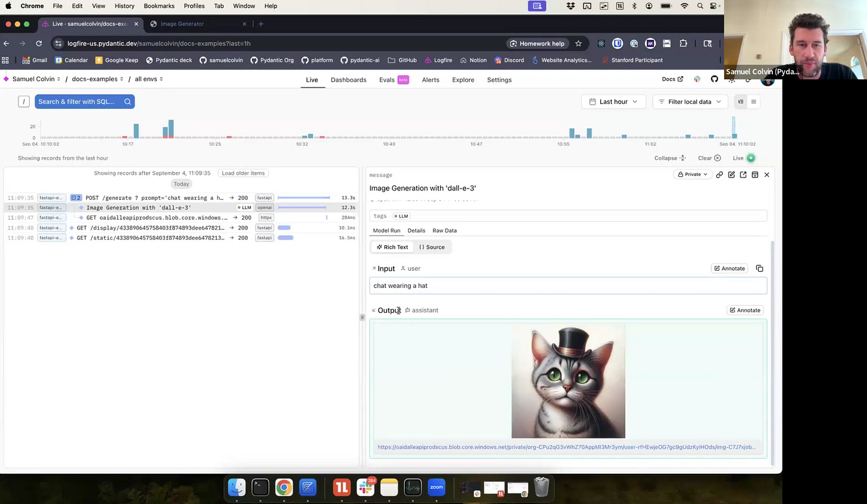The width and height of the screenshot is (867, 504).
Task: Reload the Chrome page
Action: click(x=39, y=43)
